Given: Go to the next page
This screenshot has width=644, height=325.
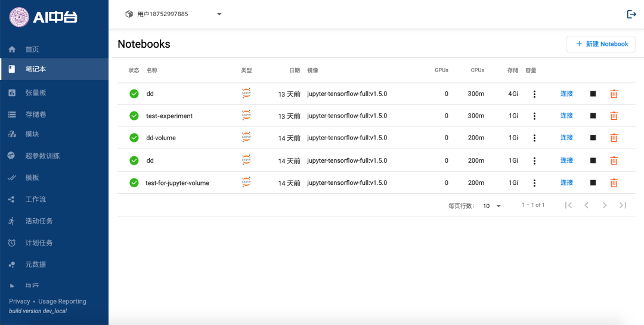Looking at the screenshot, I should coord(605,205).
